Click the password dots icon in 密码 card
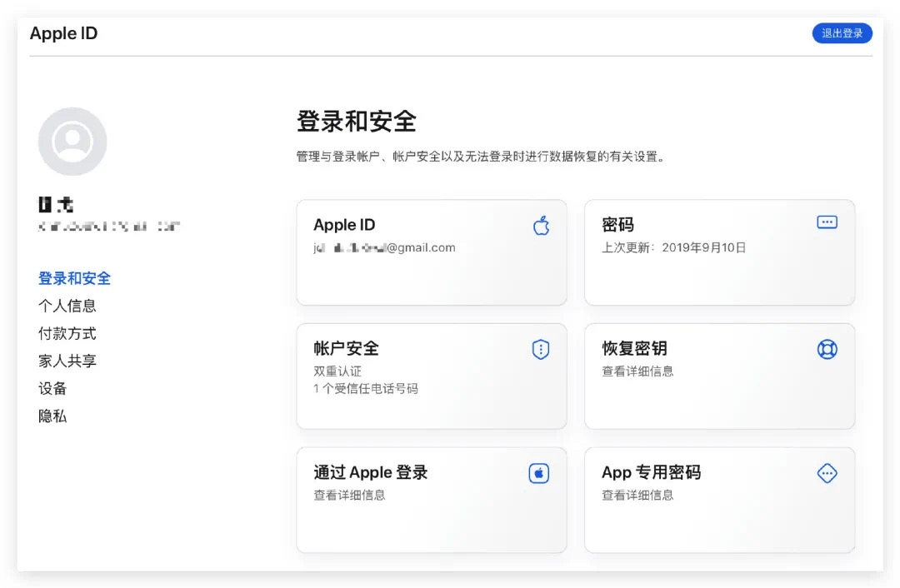 [x=827, y=222]
